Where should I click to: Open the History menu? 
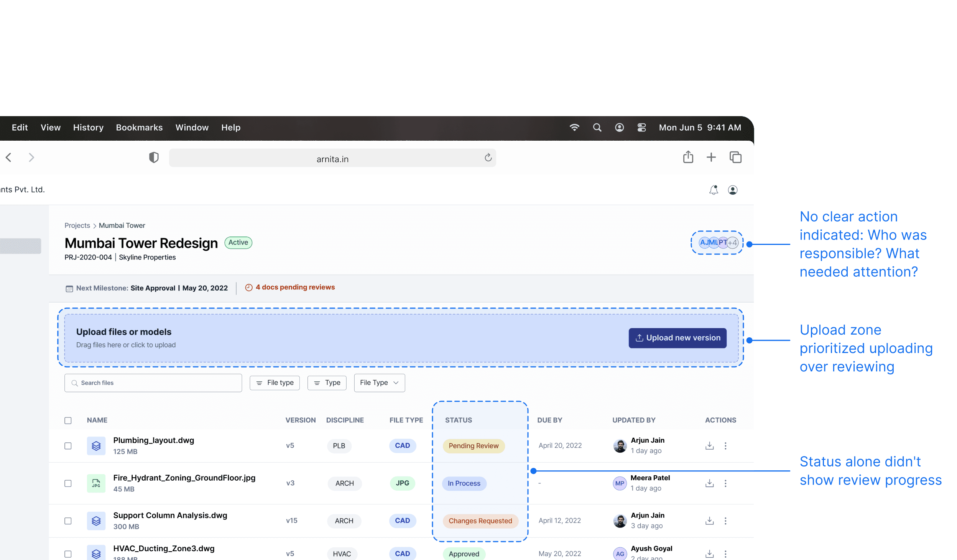88,128
